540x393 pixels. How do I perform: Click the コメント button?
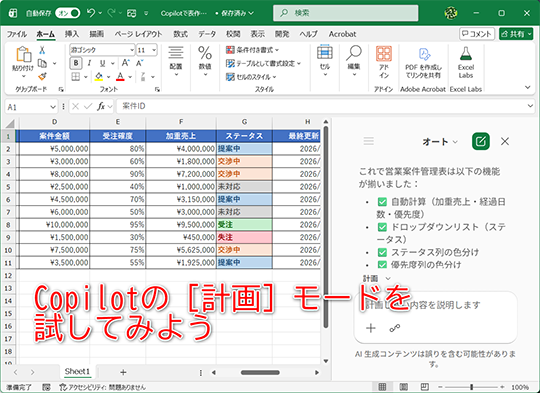coord(477,34)
